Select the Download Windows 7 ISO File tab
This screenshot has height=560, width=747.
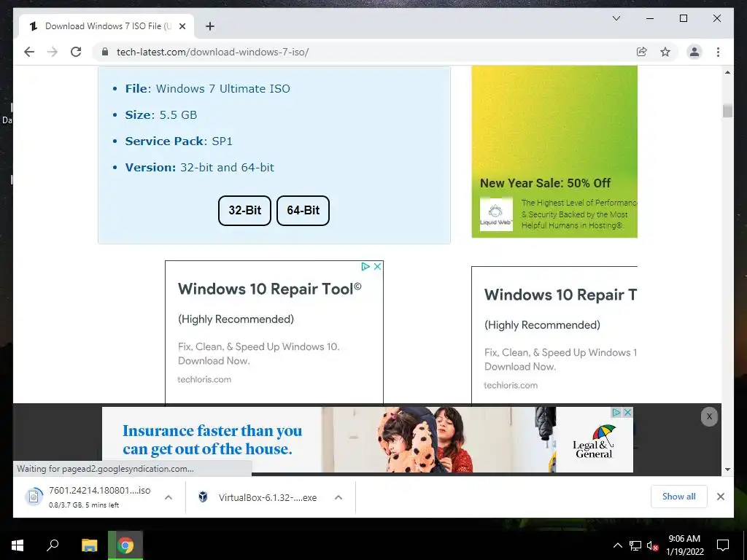click(x=107, y=26)
